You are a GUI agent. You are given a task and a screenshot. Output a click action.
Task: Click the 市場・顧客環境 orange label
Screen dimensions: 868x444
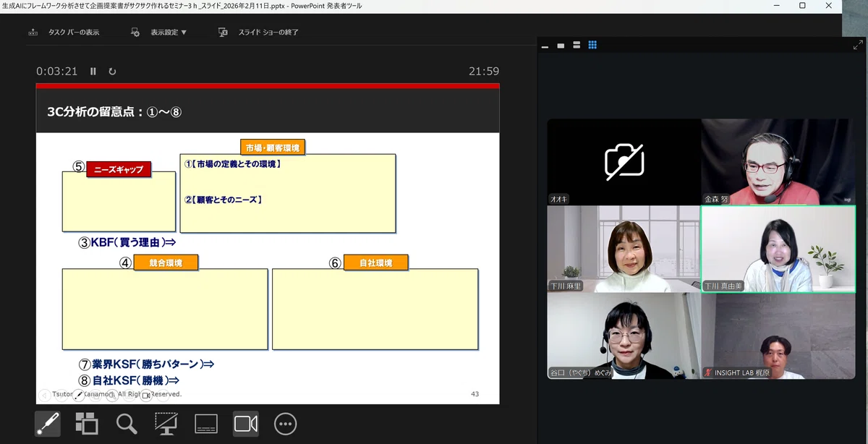(x=273, y=148)
